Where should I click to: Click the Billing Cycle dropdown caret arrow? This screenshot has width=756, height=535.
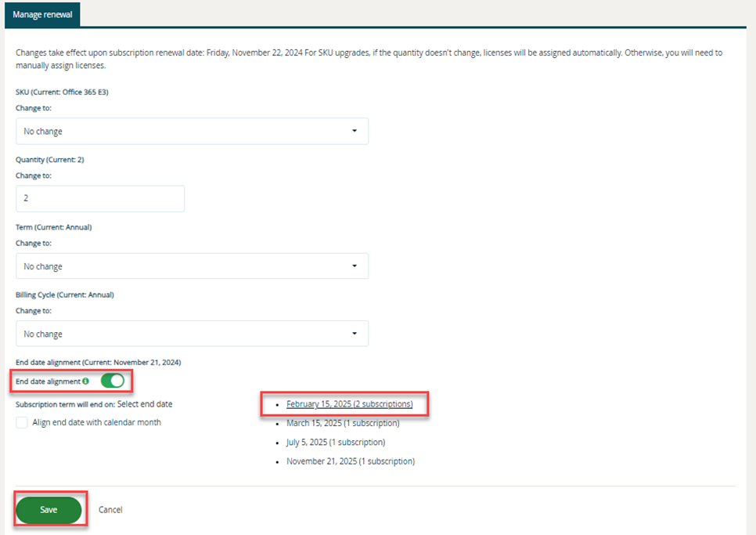click(355, 334)
